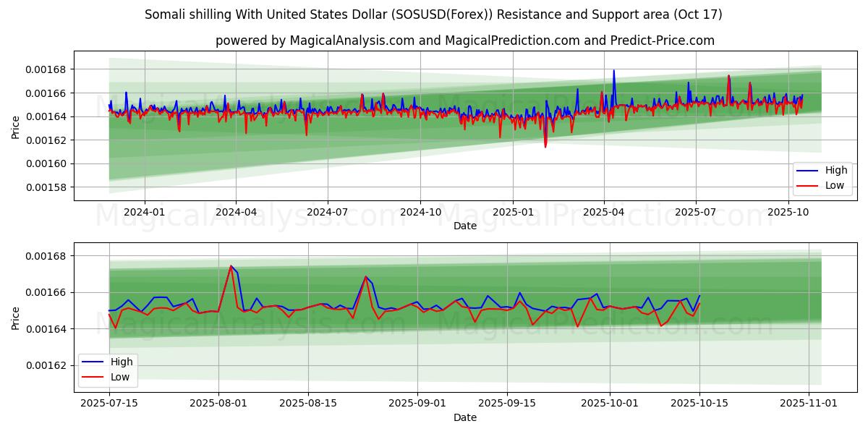
Task: Click the 'Price' y-axis label of bottom chart
Action: point(16,318)
